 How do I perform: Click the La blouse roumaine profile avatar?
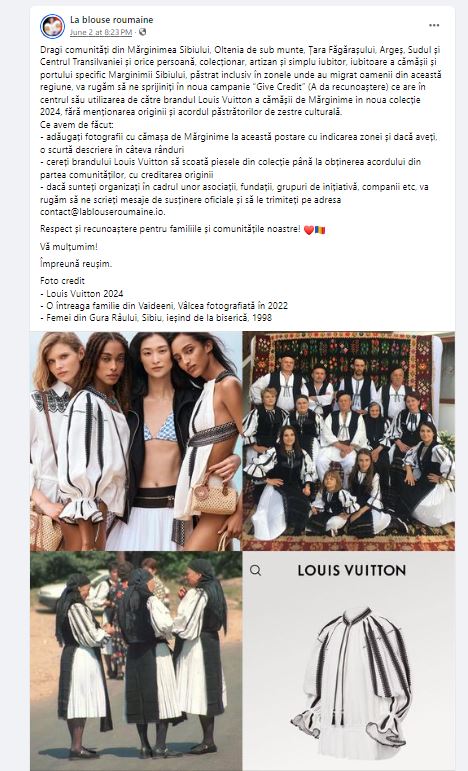coord(52,27)
